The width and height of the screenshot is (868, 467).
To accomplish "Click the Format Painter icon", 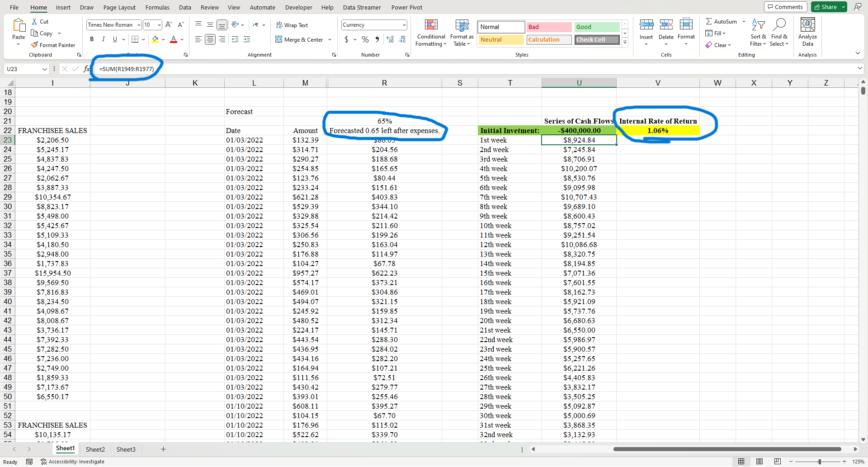I will pyautogui.click(x=34, y=45).
